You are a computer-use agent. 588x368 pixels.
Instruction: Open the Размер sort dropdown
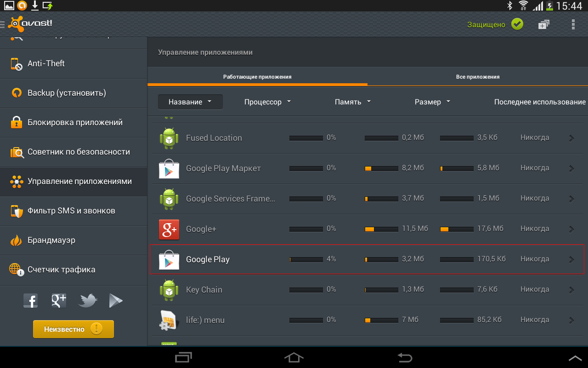(x=433, y=102)
